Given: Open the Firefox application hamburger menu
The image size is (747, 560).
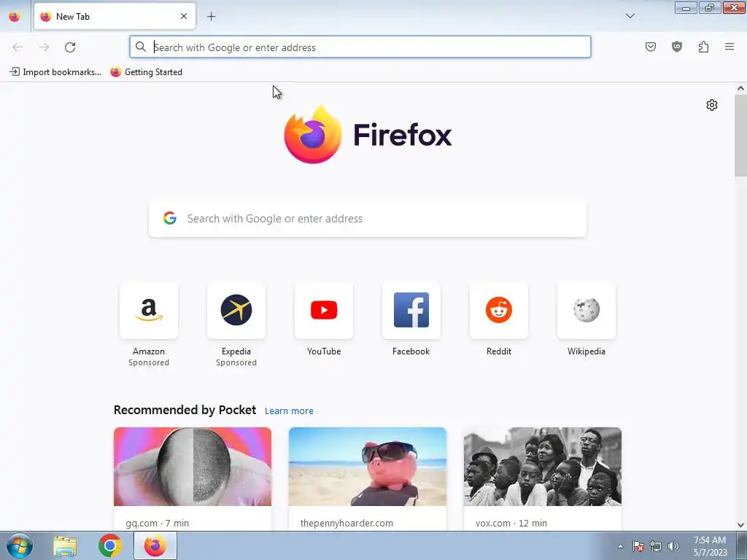Looking at the screenshot, I should coord(729,47).
